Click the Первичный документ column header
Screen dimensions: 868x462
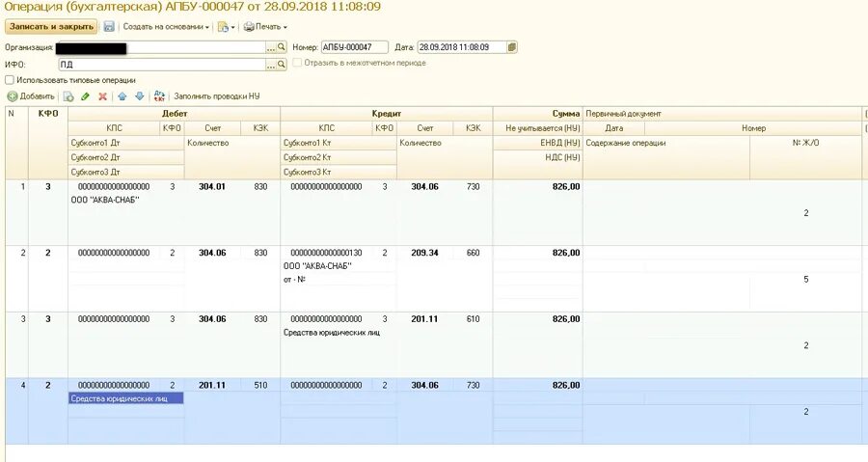pyautogui.click(x=722, y=114)
